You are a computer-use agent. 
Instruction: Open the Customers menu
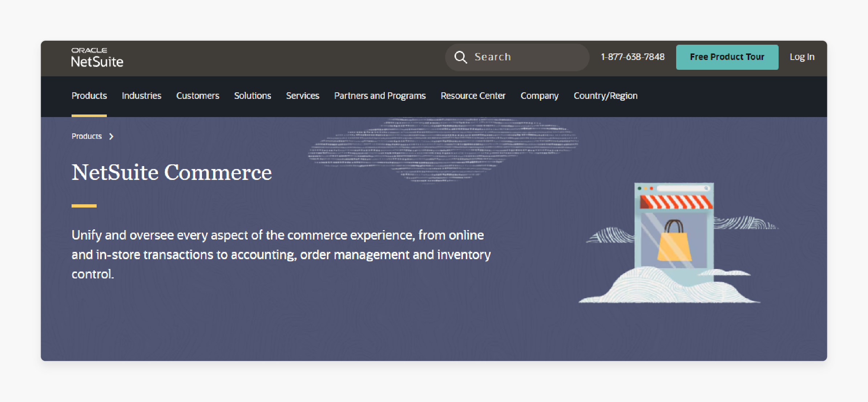tap(198, 96)
